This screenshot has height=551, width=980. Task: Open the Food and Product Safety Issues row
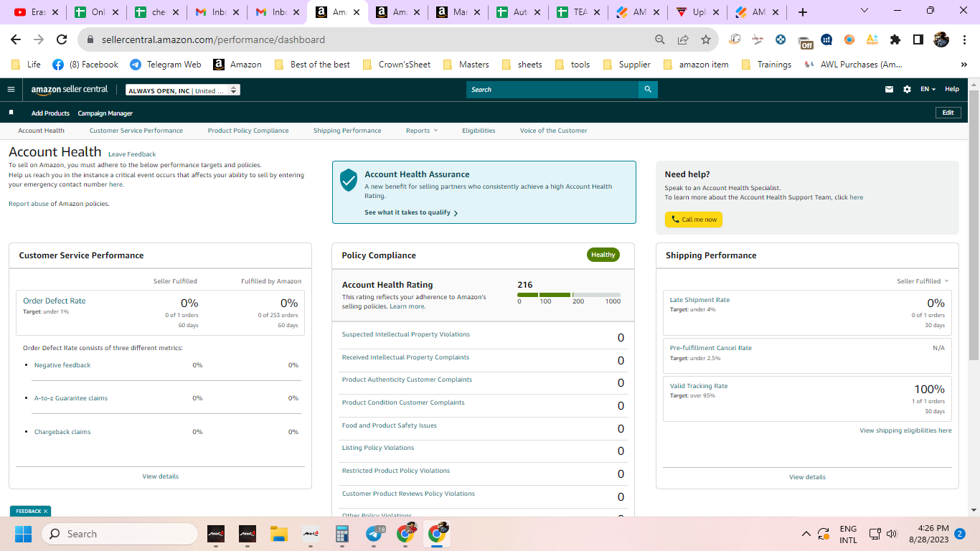(390, 425)
